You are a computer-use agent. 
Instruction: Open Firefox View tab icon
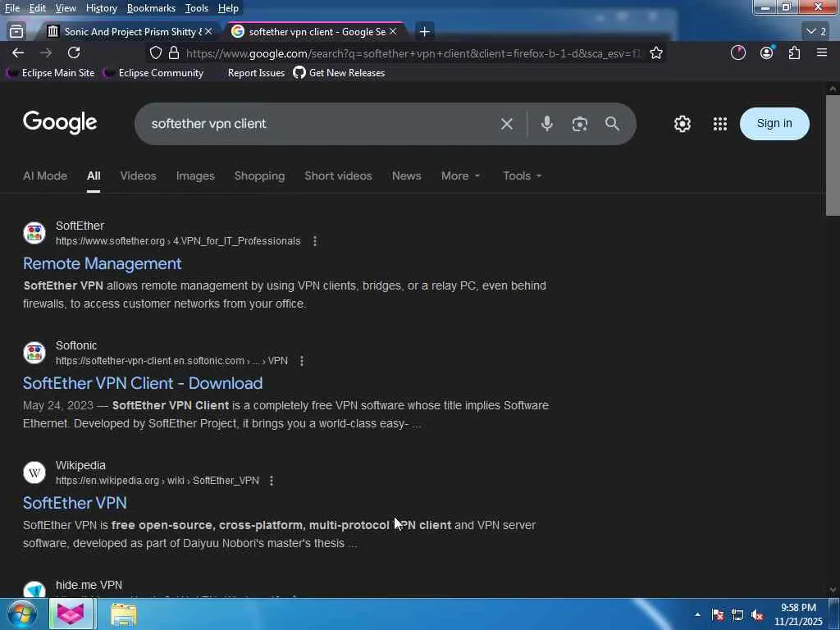tap(16, 32)
